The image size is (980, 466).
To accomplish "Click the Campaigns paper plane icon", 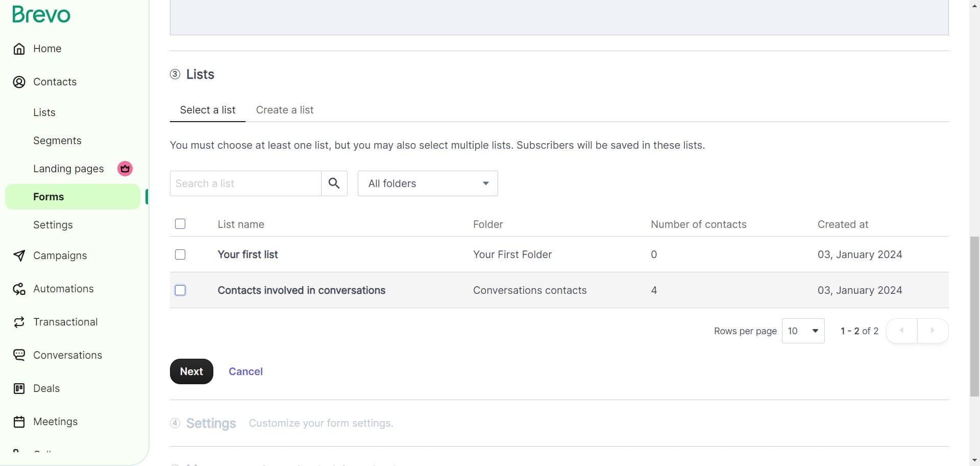I will [x=19, y=255].
